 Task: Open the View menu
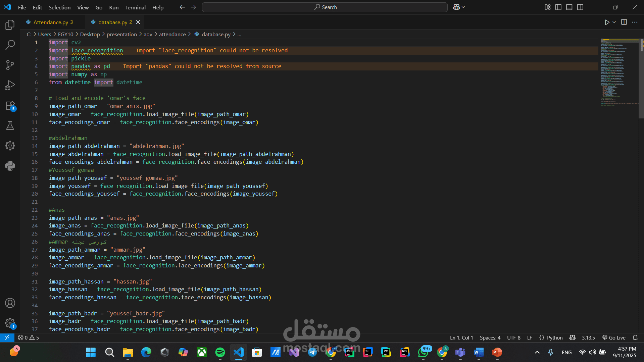[83, 7]
